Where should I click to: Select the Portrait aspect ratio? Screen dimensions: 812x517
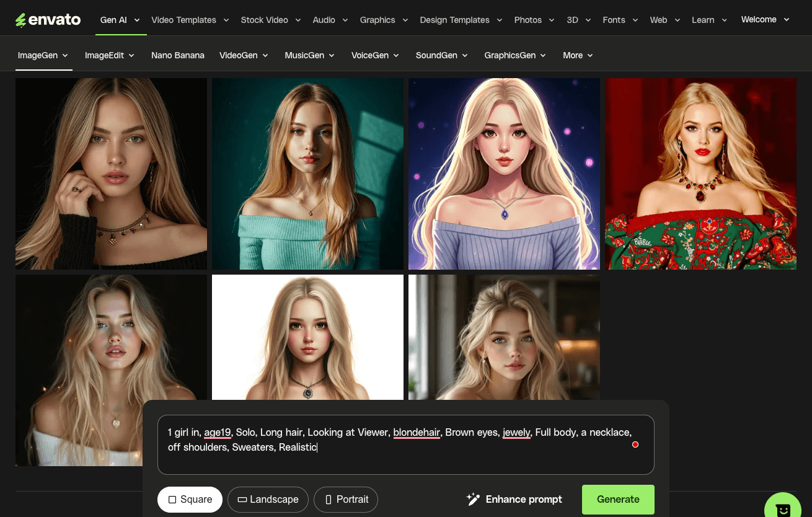point(346,500)
